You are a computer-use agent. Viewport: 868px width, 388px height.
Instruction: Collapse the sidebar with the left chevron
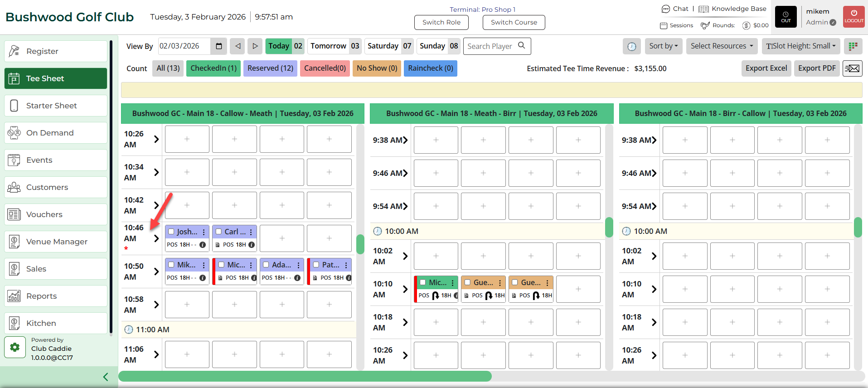(106, 377)
